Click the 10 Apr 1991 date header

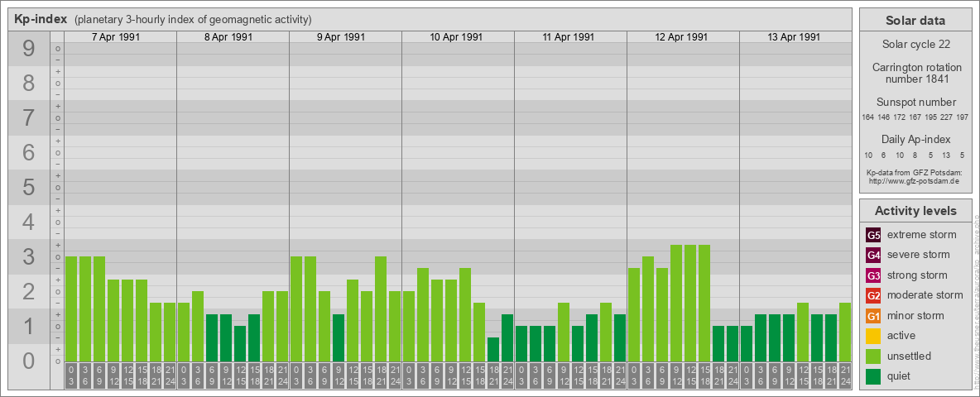pyautogui.click(x=456, y=37)
